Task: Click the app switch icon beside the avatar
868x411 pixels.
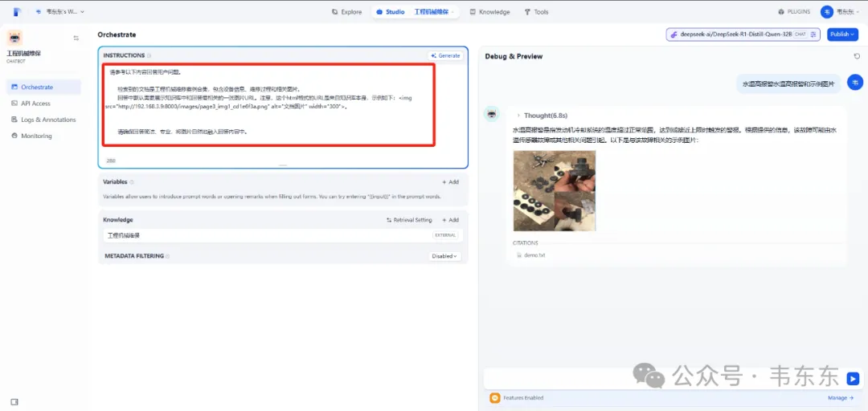Action: [x=76, y=38]
